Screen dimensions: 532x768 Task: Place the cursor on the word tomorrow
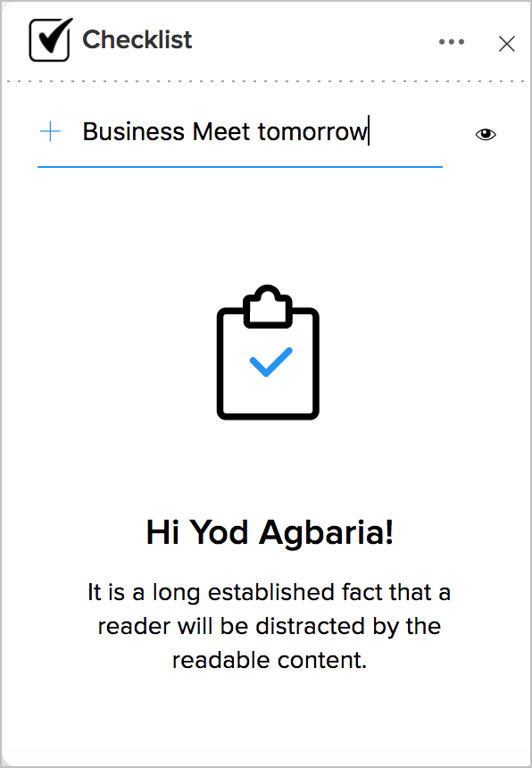tap(312, 132)
